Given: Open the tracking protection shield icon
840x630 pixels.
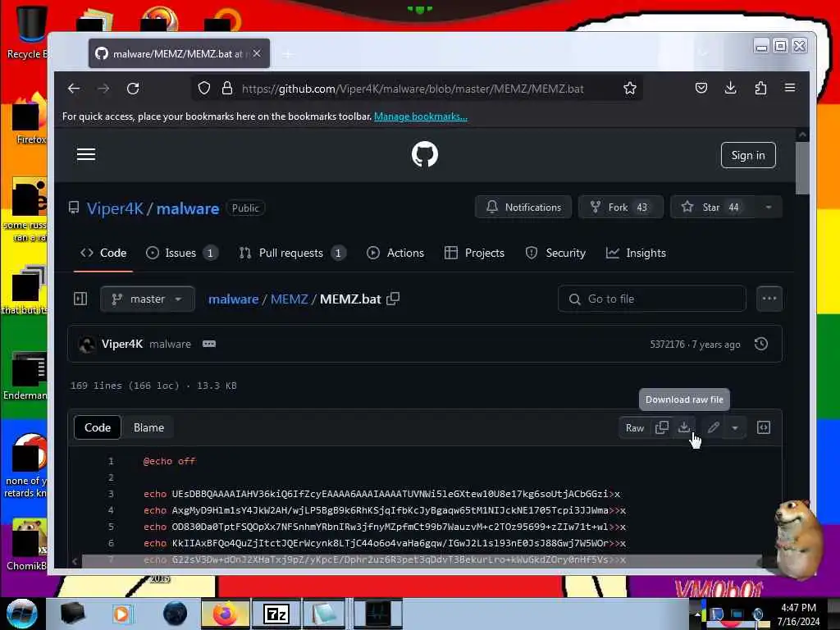Looking at the screenshot, I should coord(204,89).
